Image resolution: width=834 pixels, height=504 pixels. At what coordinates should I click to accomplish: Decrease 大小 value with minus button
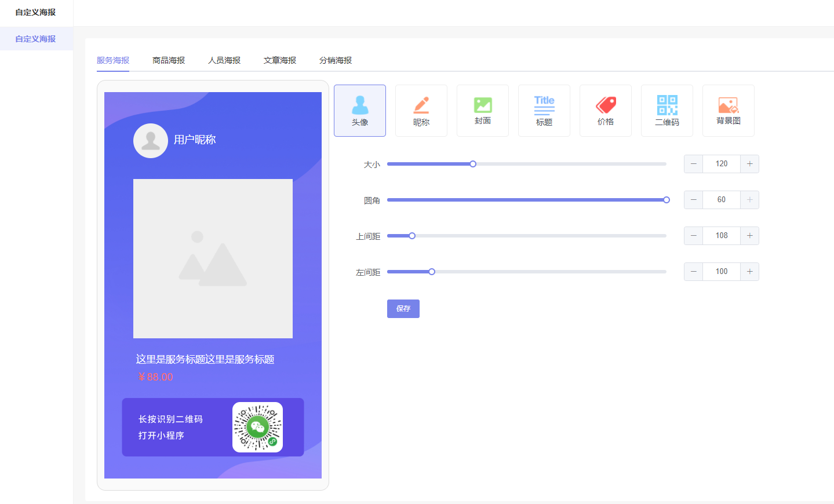point(694,164)
